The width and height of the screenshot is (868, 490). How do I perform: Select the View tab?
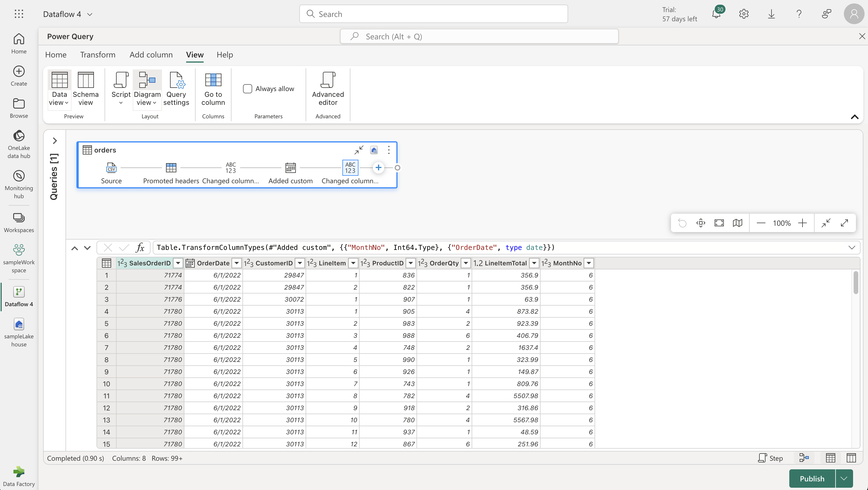pyautogui.click(x=195, y=55)
